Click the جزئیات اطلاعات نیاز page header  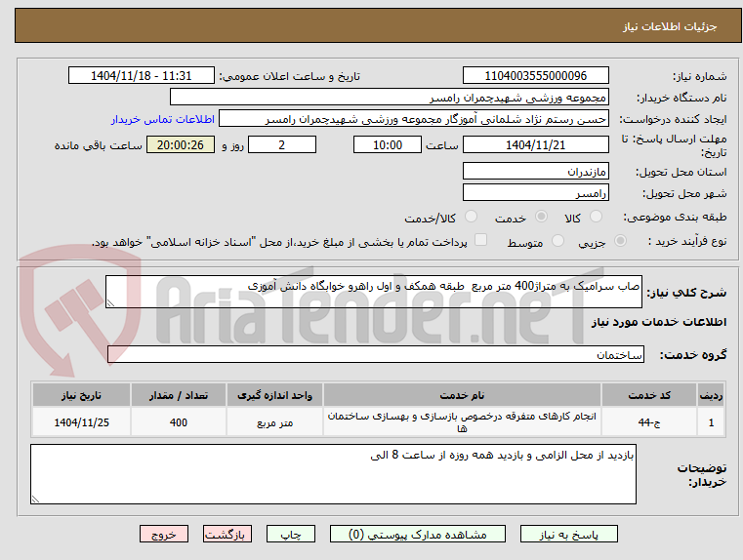(670, 26)
